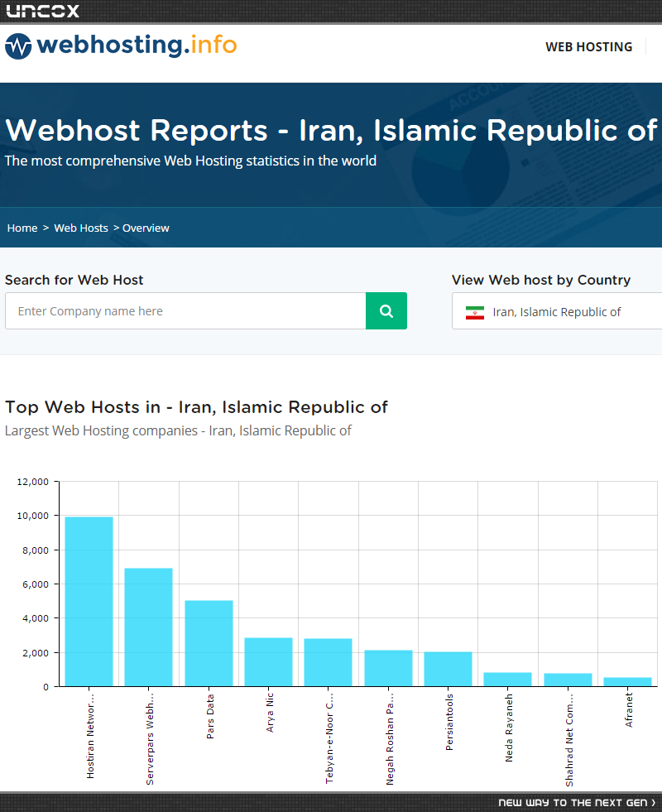Click the Hostiran Network bar in chart
Viewport: 662px width, 812px height.
coord(89,601)
